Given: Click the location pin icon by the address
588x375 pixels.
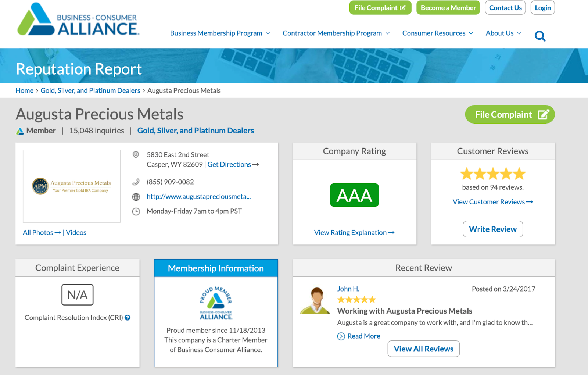Looking at the screenshot, I should (x=136, y=155).
